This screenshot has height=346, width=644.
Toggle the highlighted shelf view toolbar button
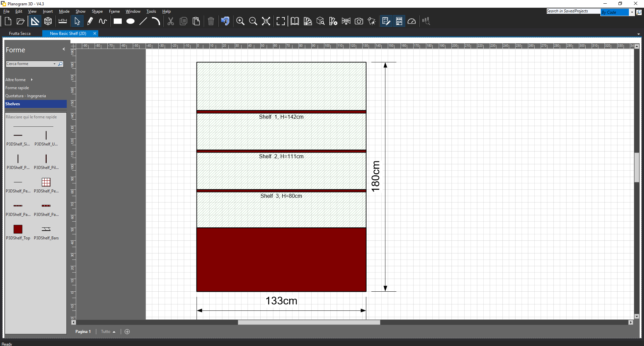tap(399, 21)
